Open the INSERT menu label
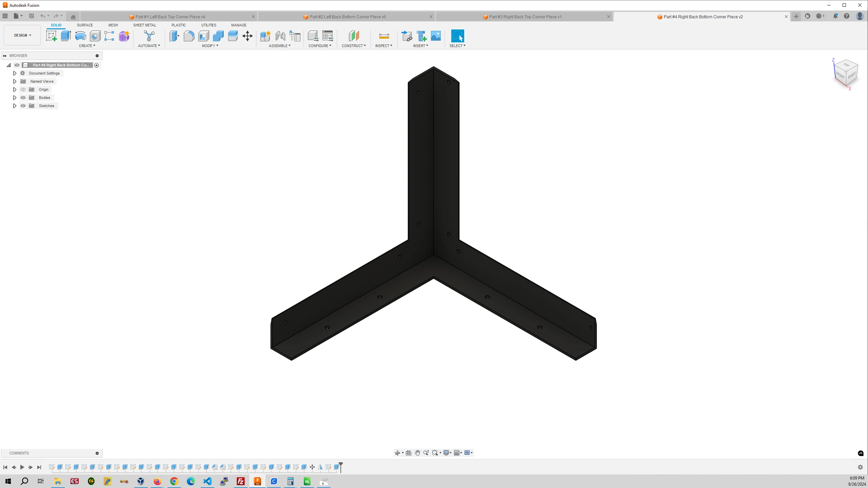 (x=421, y=46)
